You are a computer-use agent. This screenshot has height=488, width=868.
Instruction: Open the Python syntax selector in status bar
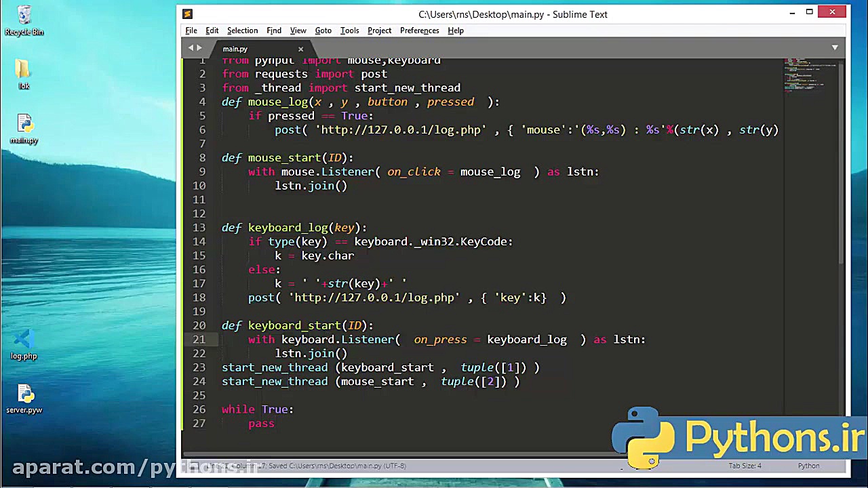[x=808, y=466]
